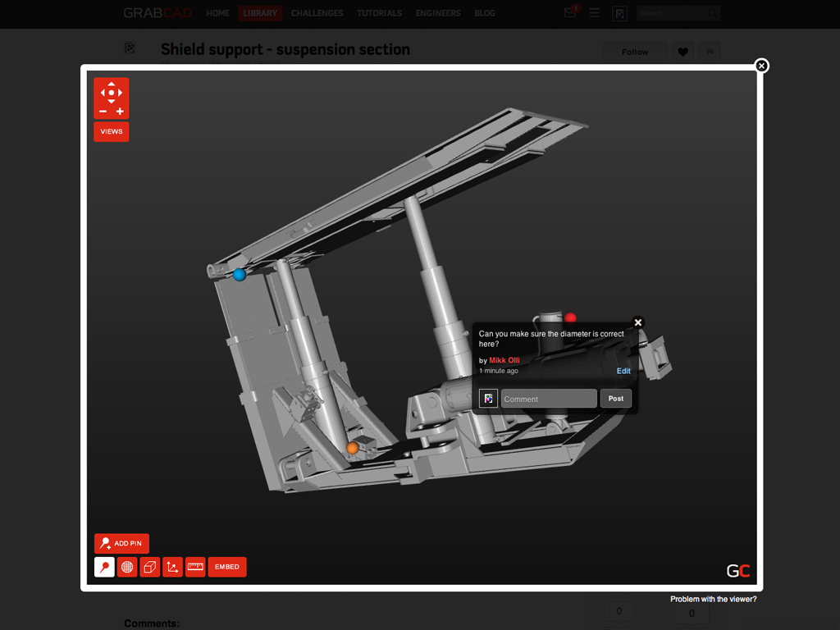Post the comment reply

616,399
